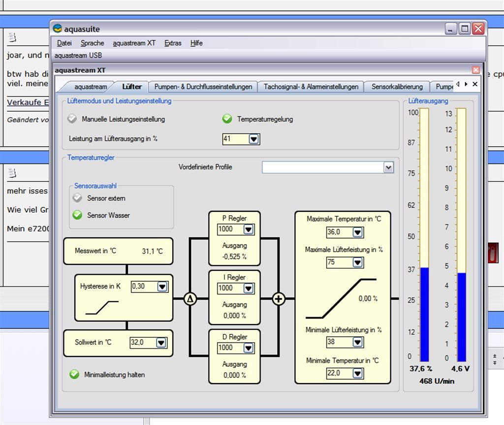This screenshot has width=504, height=425.
Task: Click the Lüfterausgang voltage bar gauge
Action: 462,235
